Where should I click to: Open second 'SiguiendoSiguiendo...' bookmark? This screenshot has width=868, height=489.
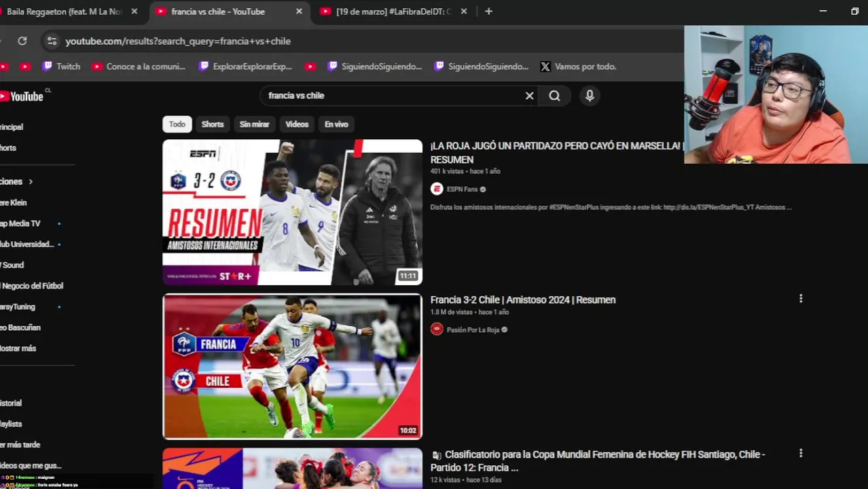pos(481,67)
